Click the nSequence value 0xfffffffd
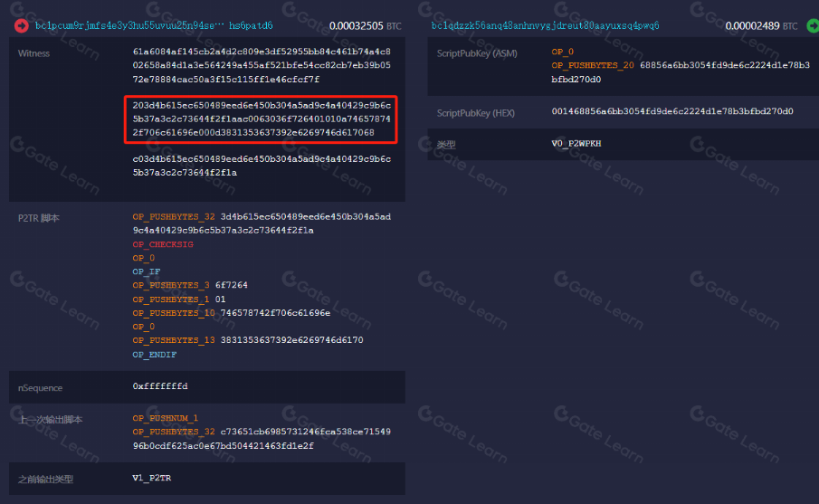This screenshot has width=819, height=504. (x=160, y=386)
